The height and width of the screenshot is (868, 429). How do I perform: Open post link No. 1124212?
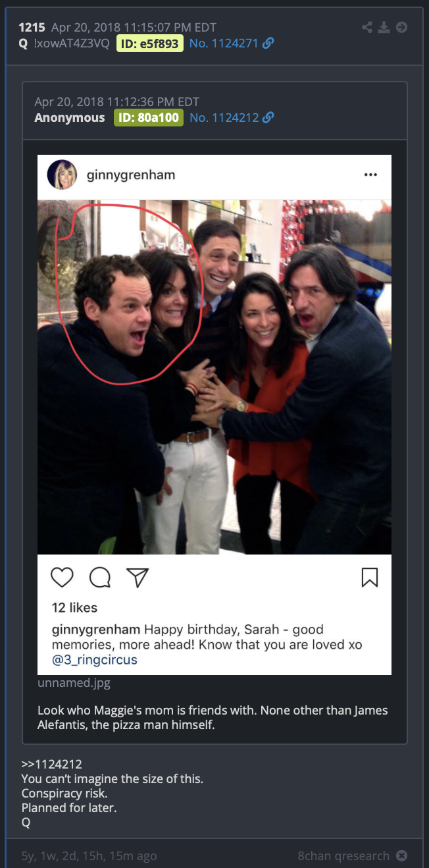pos(224,118)
